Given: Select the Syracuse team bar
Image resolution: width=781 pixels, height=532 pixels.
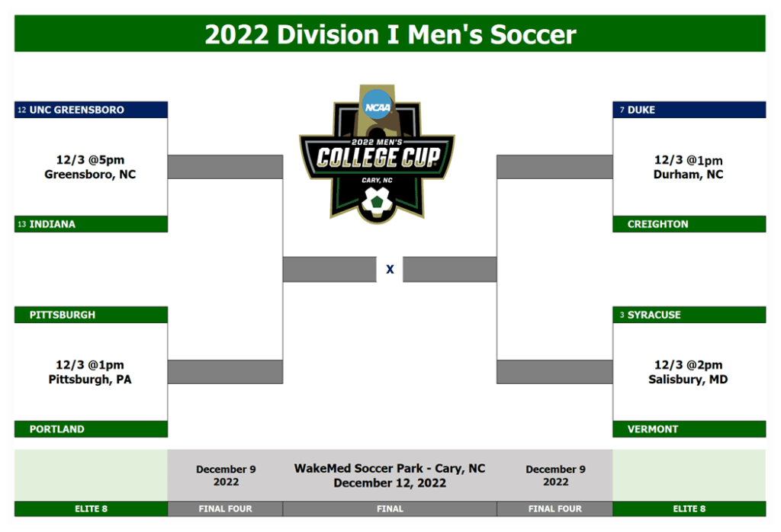Looking at the screenshot, I should pyautogui.click(x=689, y=315).
